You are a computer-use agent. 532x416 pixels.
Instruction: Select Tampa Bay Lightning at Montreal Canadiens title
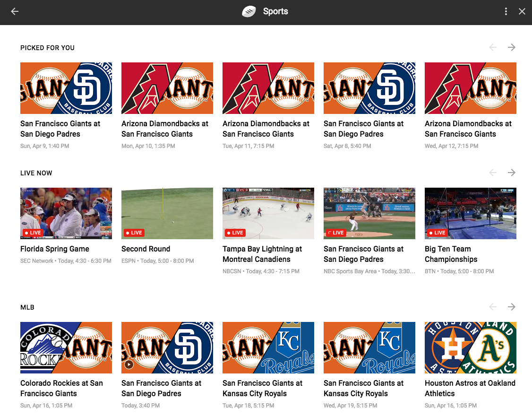(262, 254)
